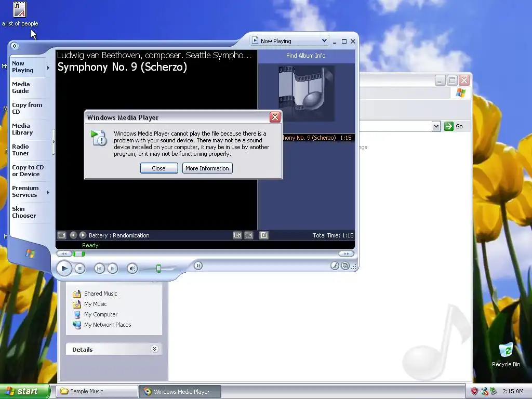Click the Start button
Viewport: 532px width, 399px height.
coord(25,391)
